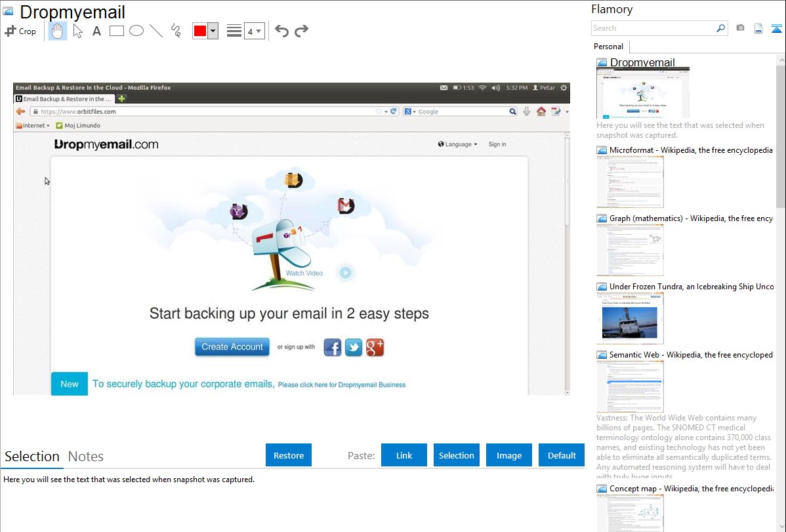Image resolution: width=786 pixels, height=532 pixels.
Task: Click the Paste Link button
Action: 404,455
